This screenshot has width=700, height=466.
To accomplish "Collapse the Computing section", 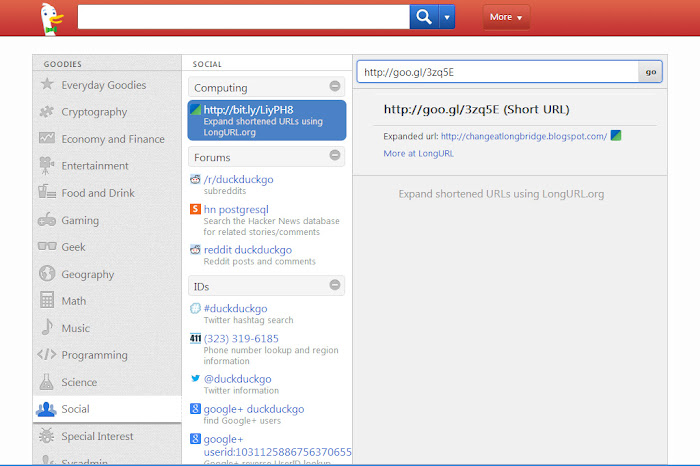I will click(x=335, y=86).
